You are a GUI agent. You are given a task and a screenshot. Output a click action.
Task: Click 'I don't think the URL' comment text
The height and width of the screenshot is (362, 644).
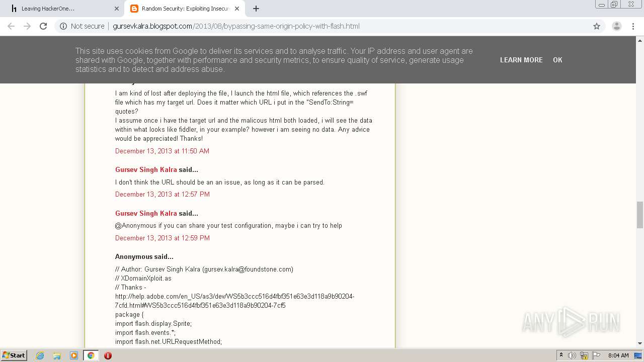tap(220, 182)
